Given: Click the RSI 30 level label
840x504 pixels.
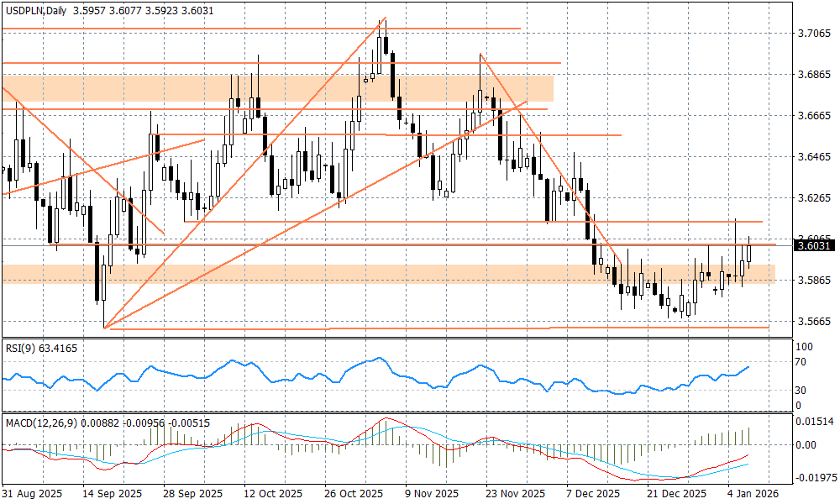Looking at the screenshot, I should click(x=801, y=391).
